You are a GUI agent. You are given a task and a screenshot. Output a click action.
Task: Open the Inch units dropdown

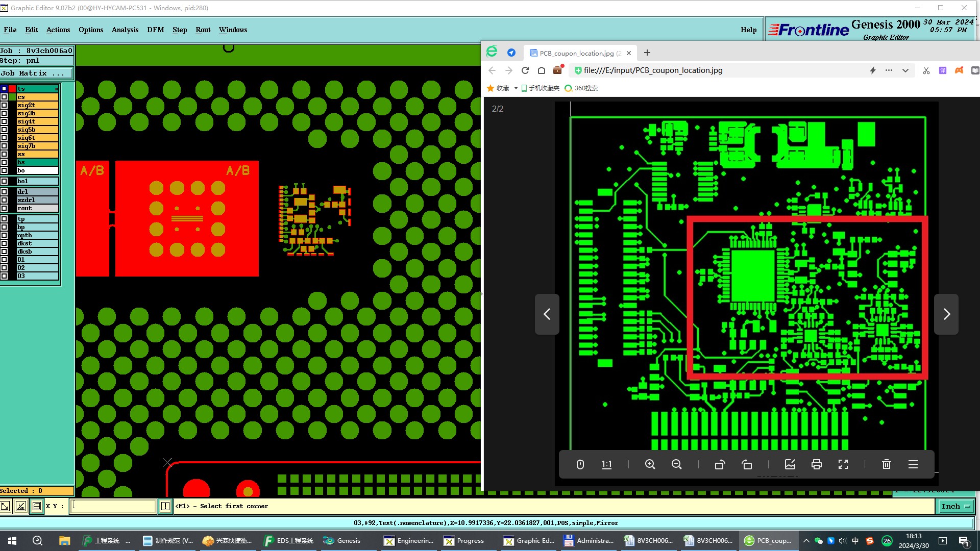pyautogui.click(x=955, y=506)
